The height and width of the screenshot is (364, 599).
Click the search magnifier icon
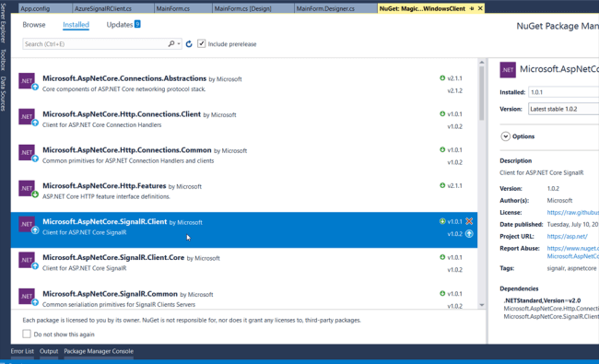coord(171,44)
